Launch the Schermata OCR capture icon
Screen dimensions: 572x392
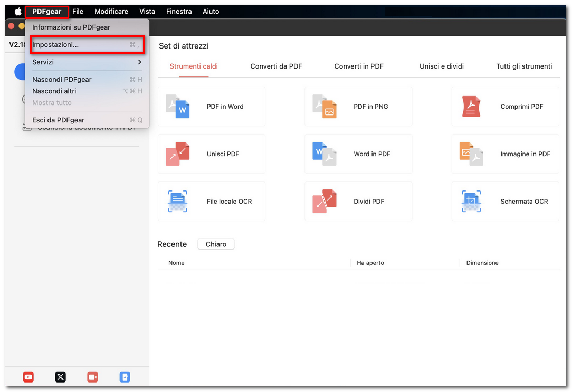[x=471, y=202]
